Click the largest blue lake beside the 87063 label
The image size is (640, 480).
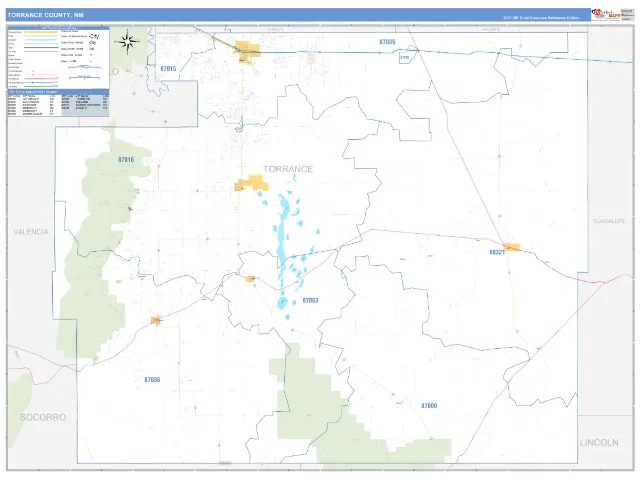click(282, 303)
